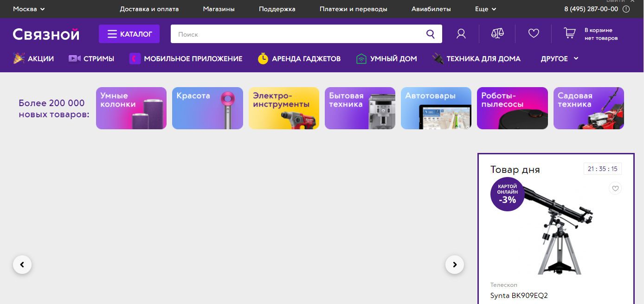Expand the Другое dropdown
This screenshot has height=304, width=644.
(x=560, y=59)
